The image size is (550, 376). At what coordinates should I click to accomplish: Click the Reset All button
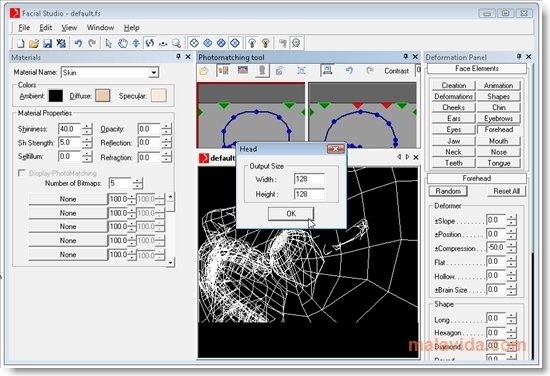click(506, 191)
